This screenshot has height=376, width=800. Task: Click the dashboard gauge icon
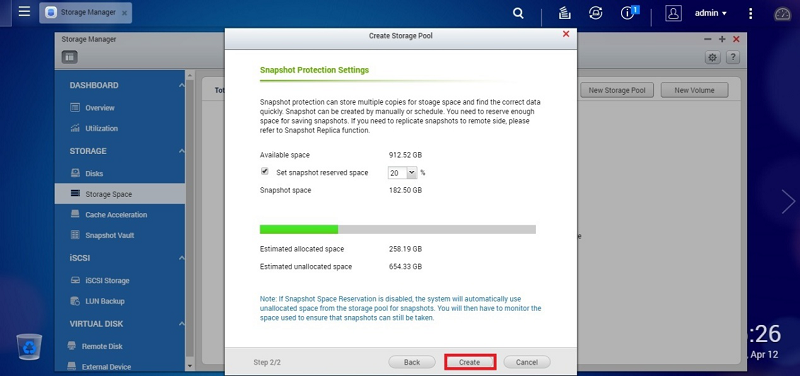point(782,14)
